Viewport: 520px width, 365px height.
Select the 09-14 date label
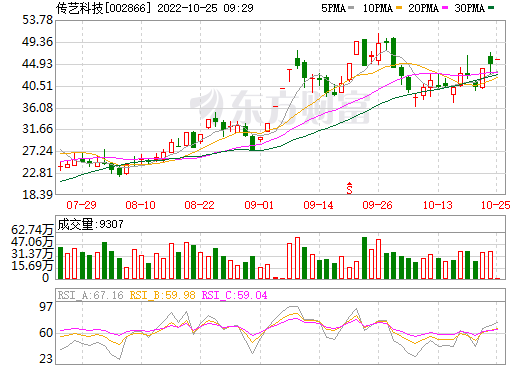(x=318, y=205)
